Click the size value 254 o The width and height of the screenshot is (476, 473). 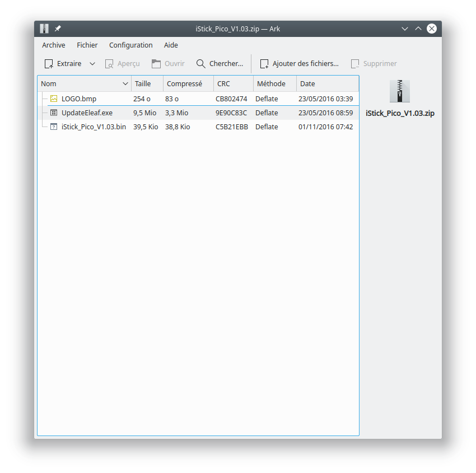pos(142,99)
